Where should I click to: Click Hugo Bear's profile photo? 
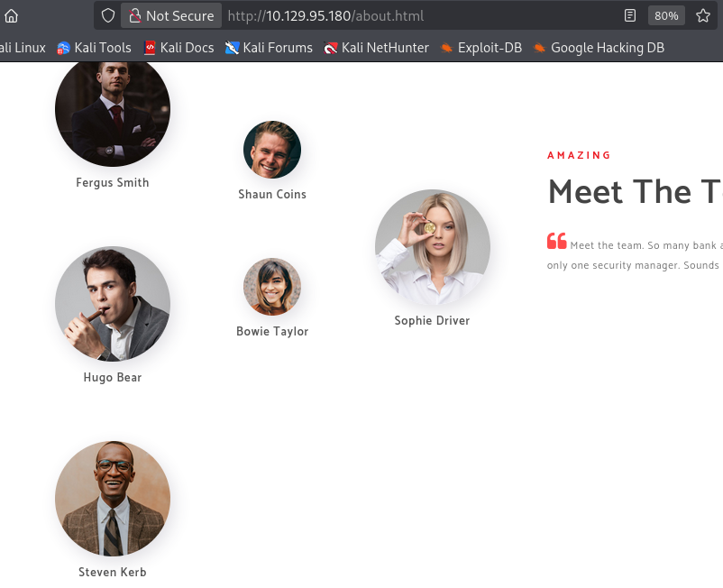113,303
